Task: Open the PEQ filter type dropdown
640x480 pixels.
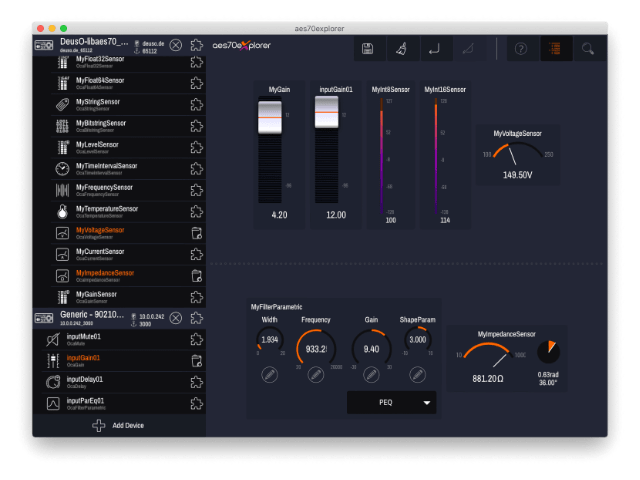Action: click(428, 402)
